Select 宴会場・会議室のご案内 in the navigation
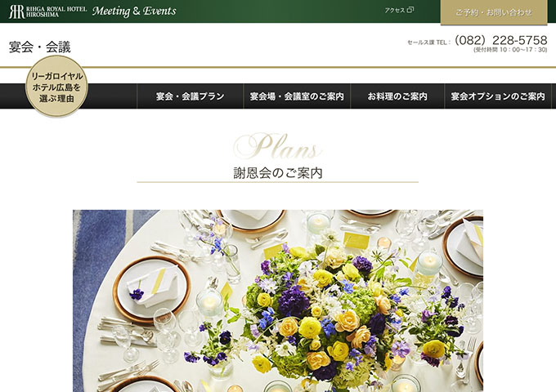Viewport: 556px width, 392px height. (297, 96)
